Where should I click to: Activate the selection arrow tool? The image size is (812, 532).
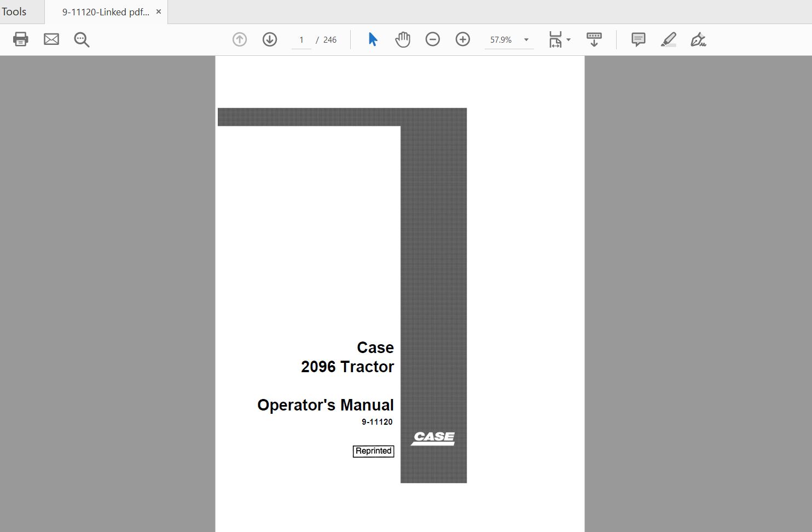373,39
